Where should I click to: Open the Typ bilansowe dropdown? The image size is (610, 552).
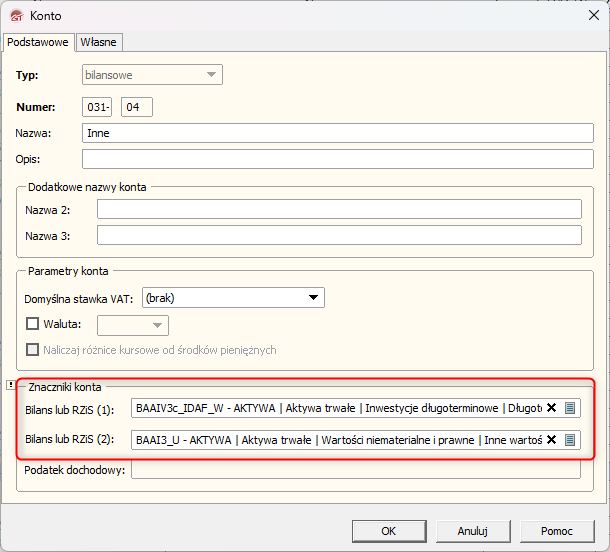point(211,75)
